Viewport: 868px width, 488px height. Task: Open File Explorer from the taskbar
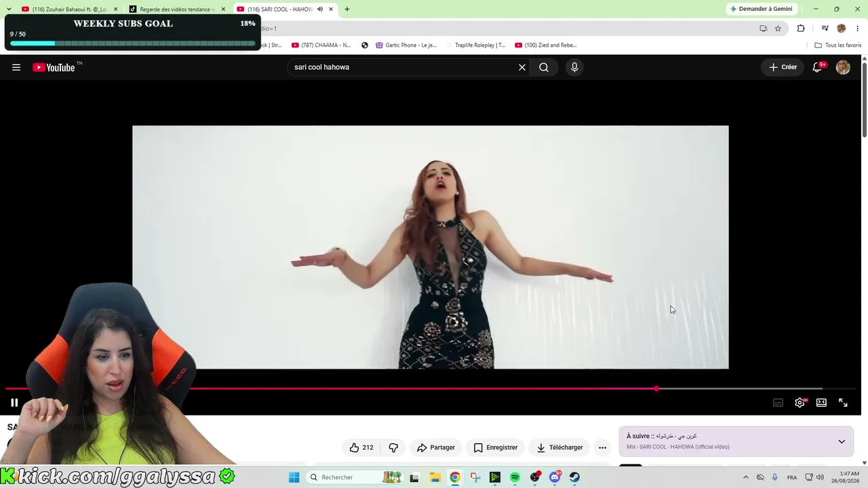435,477
